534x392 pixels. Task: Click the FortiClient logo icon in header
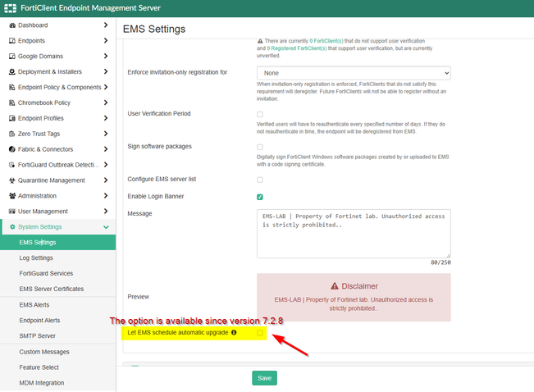pos(10,8)
